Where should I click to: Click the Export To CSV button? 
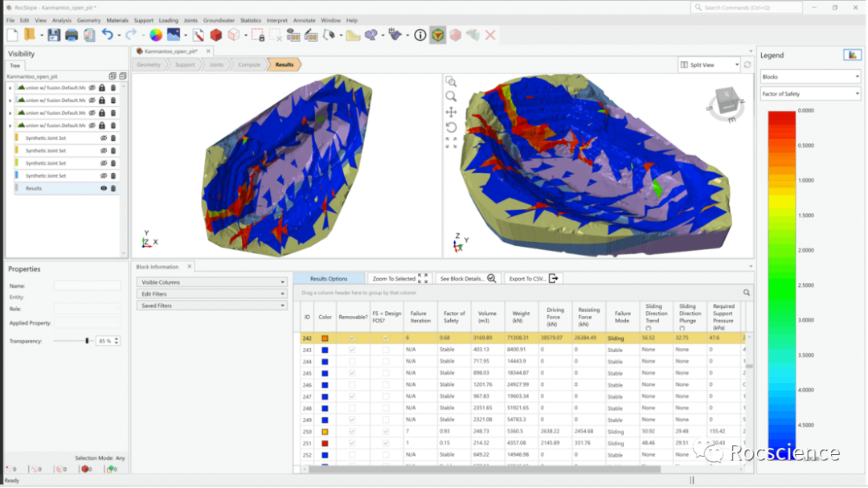(x=530, y=278)
